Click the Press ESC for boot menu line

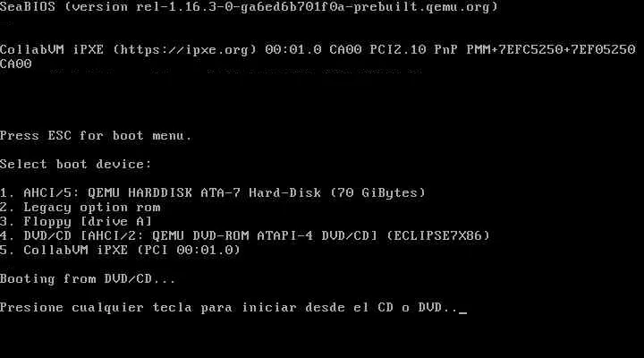[96, 136]
